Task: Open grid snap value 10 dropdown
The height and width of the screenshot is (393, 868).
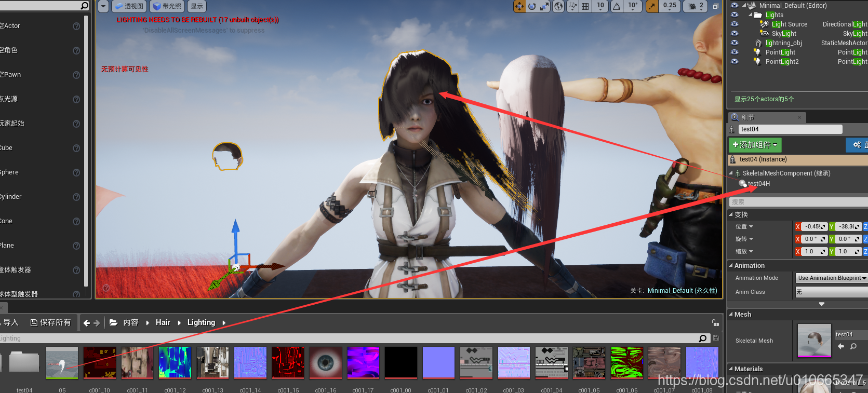Action: (x=600, y=6)
